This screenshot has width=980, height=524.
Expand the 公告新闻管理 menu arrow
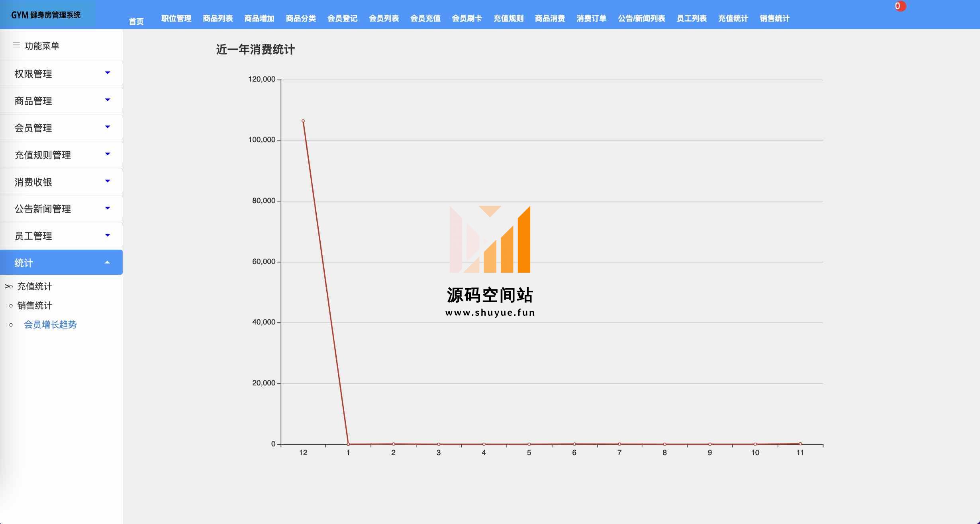click(x=108, y=208)
